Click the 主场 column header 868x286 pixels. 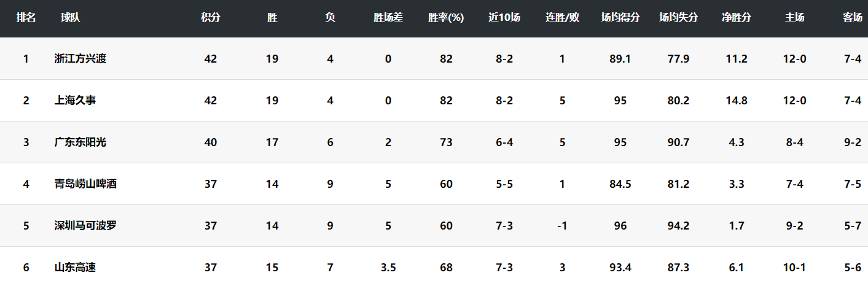coord(794,18)
